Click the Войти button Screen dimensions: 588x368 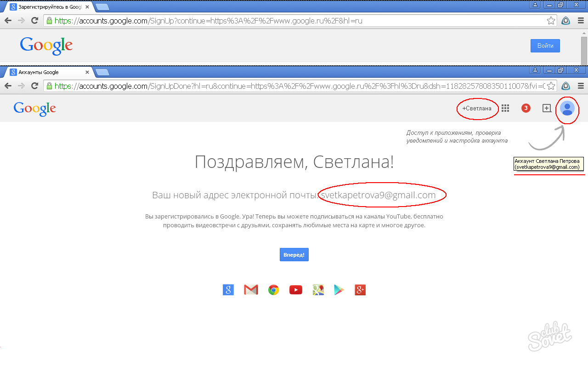click(x=545, y=46)
